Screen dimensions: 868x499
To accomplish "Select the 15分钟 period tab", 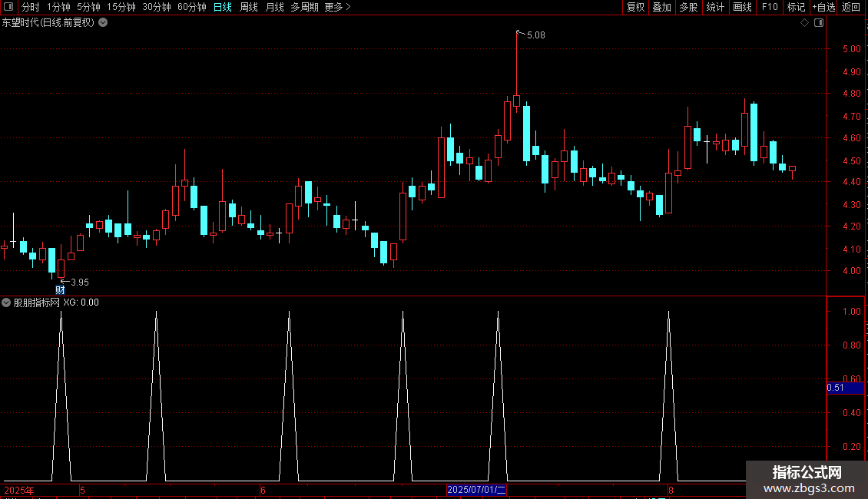I will pos(121,7).
